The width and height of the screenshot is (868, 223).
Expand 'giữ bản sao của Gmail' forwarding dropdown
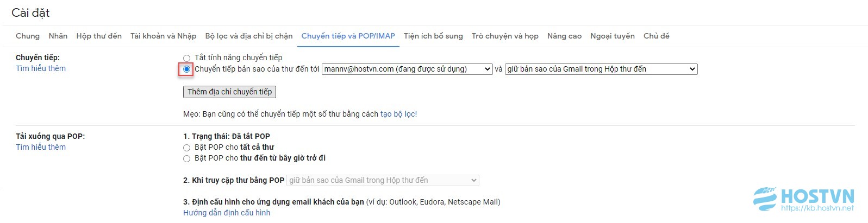click(601, 69)
